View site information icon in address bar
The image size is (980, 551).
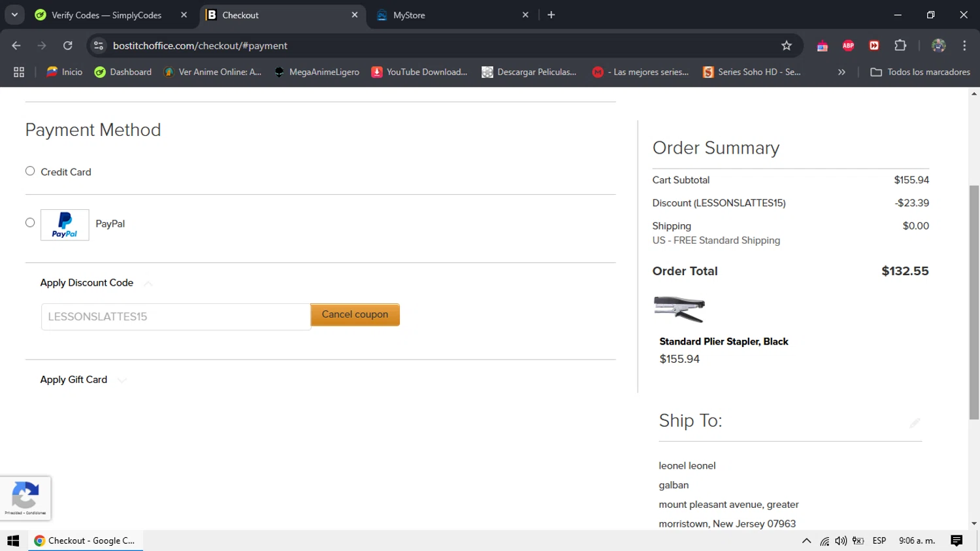click(x=99, y=46)
